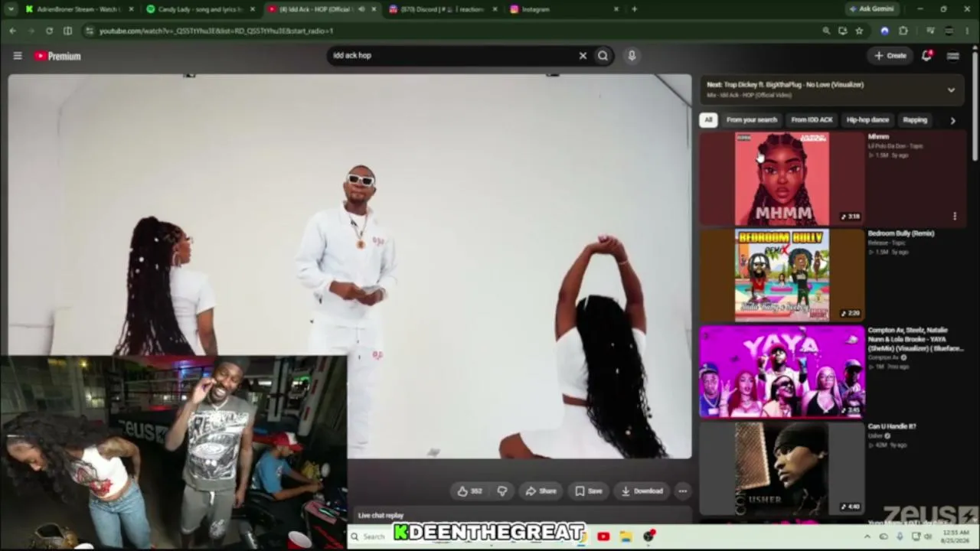Image resolution: width=980 pixels, height=551 pixels.
Task: Reload the page
Action: pos(49,31)
